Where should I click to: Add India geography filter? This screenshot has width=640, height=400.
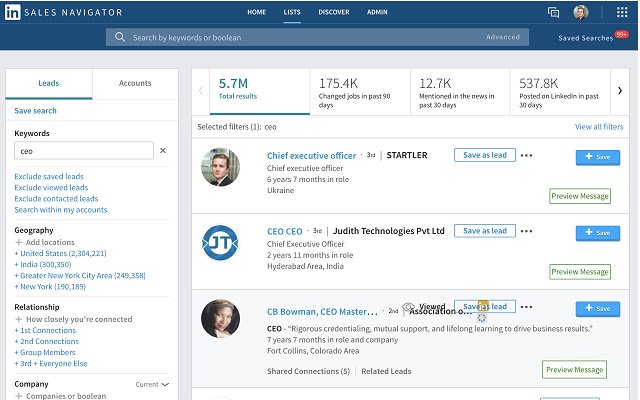click(x=43, y=264)
